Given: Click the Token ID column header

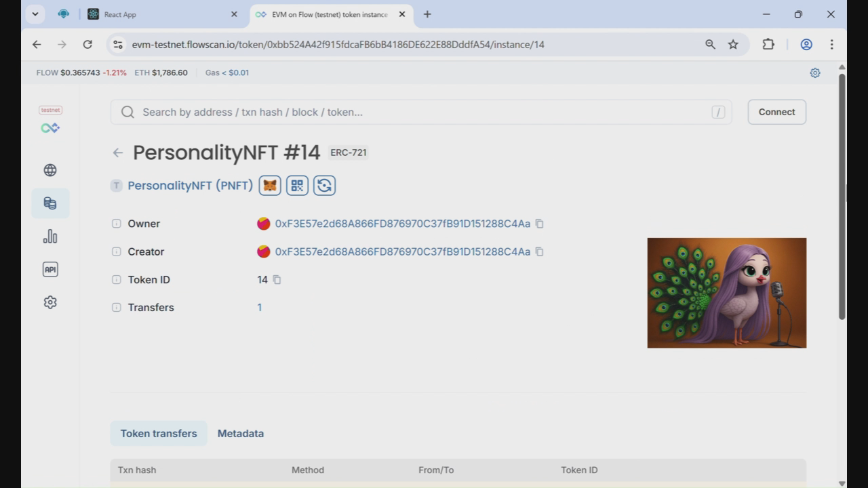Looking at the screenshot, I should 579,470.
